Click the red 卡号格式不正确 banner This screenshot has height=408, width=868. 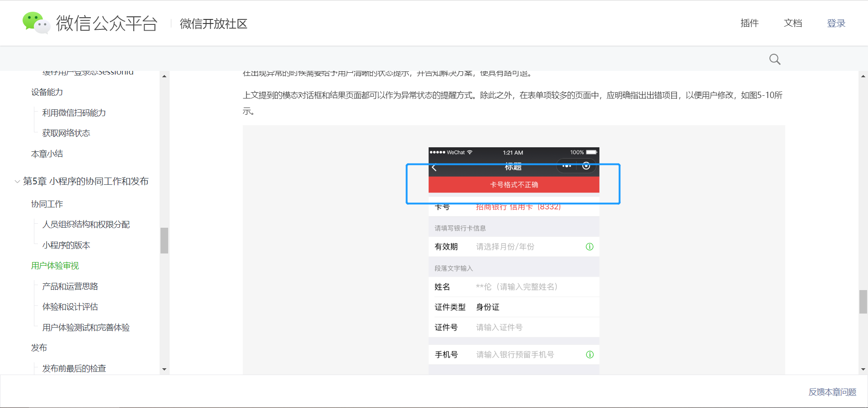[514, 184]
